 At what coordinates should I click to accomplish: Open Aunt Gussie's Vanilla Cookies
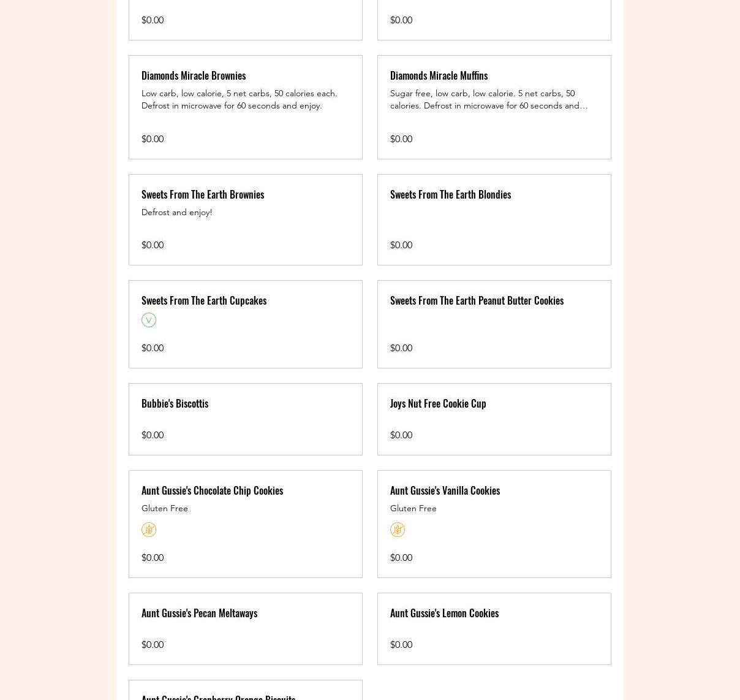tap(445, 490)
